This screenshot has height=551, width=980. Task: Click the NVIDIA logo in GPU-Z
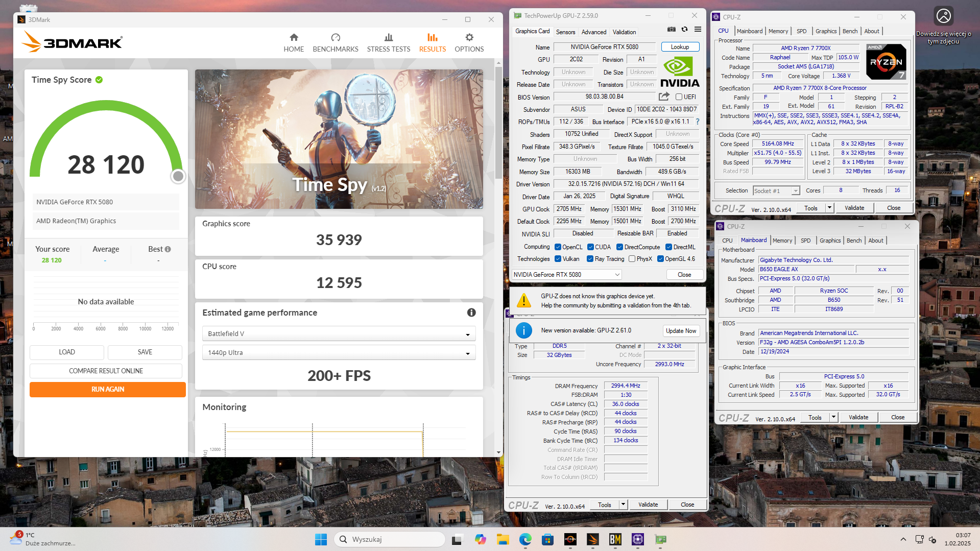coord(680,72)
